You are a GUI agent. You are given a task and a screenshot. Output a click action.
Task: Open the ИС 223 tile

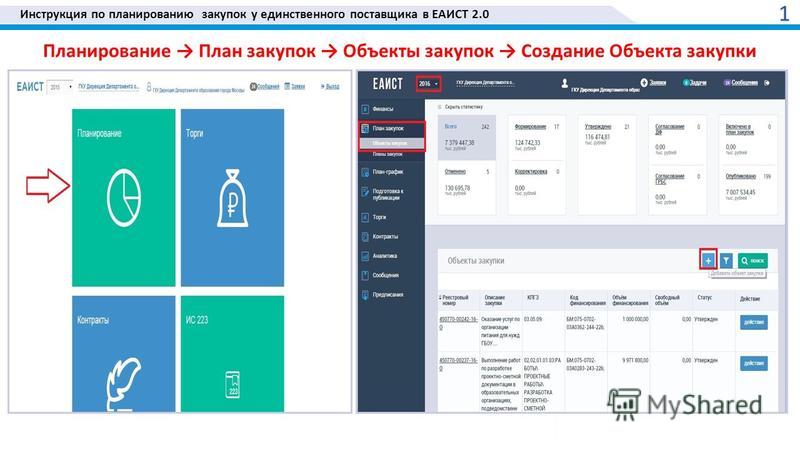coord(232,354)
